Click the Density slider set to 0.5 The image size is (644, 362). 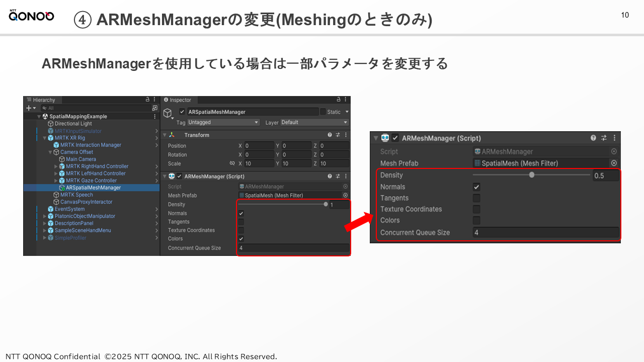click(531, 175)
